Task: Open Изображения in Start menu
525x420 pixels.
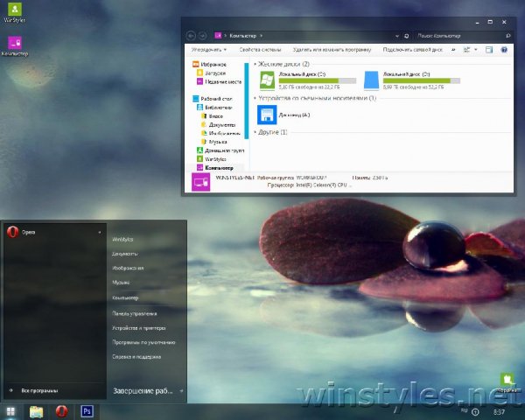Action: (x=128, y=269)
